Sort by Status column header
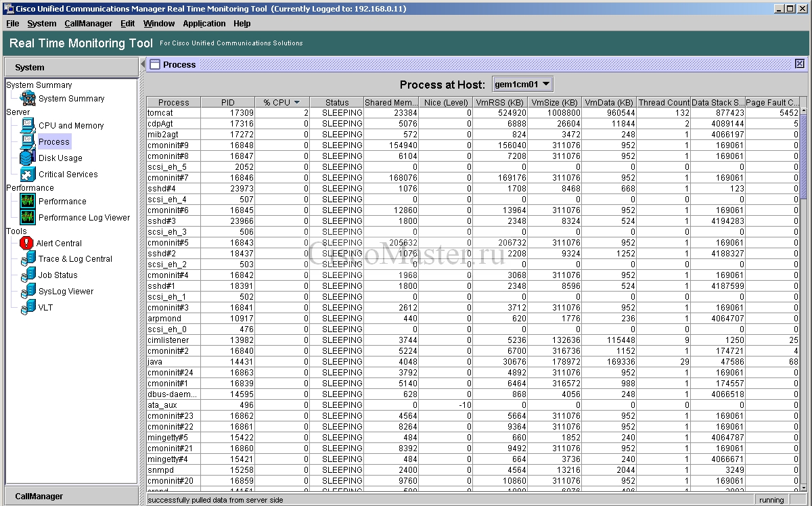The height and width of the screenshot is (506, 812). [336, 102]
